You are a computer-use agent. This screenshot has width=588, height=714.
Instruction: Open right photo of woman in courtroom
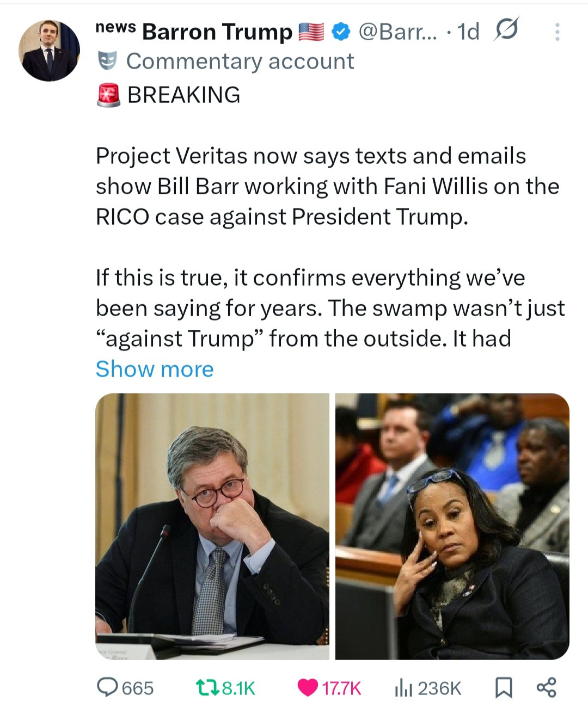tap(452, 526)
